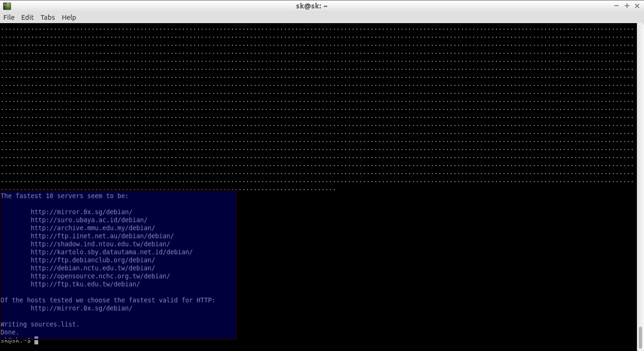Click http://ftp.debianclub.org/debian/ line
Screen dimensions: 644x351
[x=93, y=260]
